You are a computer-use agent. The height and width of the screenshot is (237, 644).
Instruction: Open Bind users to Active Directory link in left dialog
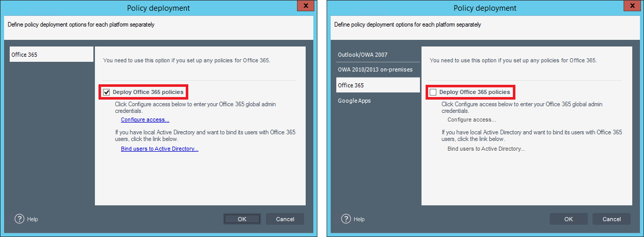pos(160,149)
